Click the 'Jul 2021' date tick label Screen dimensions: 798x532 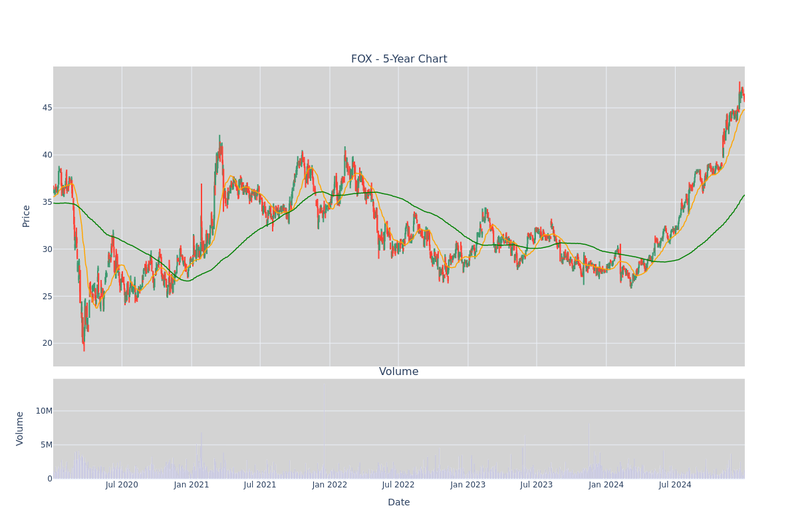coord(260,485)
